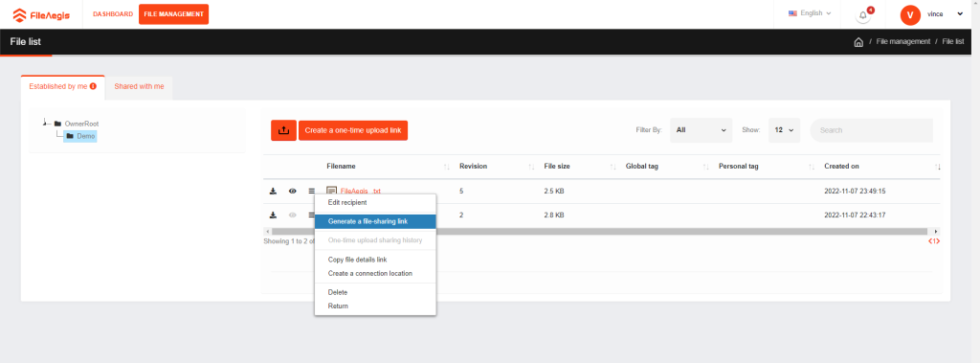
Task: Click the info badge on Established by me tab
Action: [x=93, y=86]
